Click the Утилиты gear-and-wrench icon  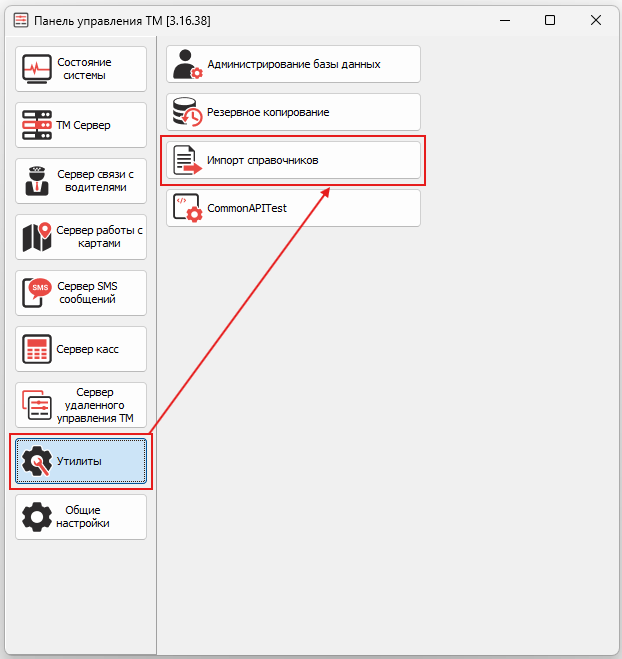[x=37, y=461]
